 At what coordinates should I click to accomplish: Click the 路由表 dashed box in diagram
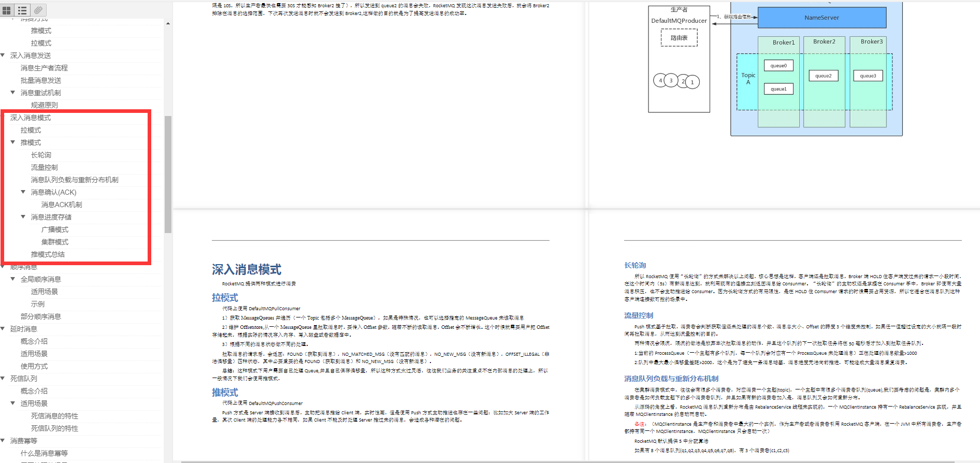[679, 38]
